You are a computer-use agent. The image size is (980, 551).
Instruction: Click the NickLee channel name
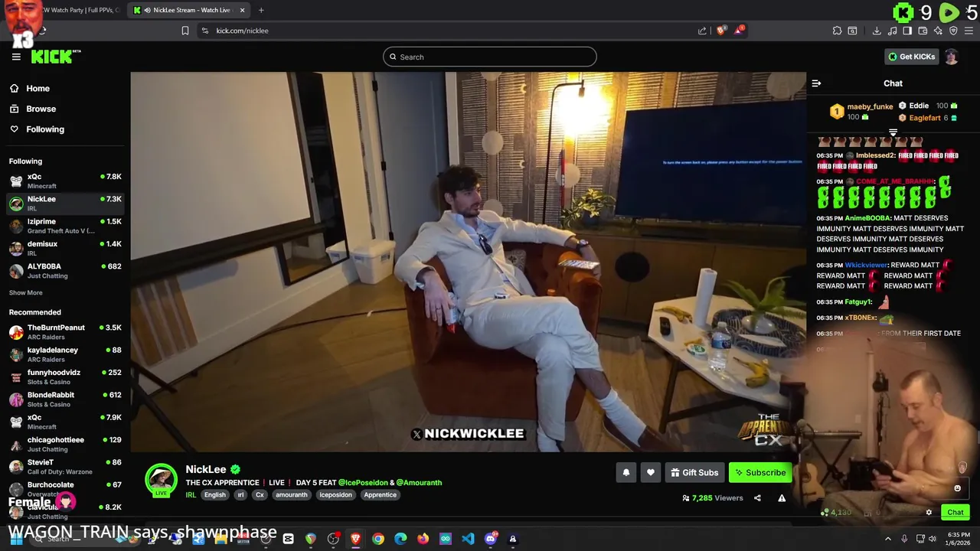click(205, 469)
